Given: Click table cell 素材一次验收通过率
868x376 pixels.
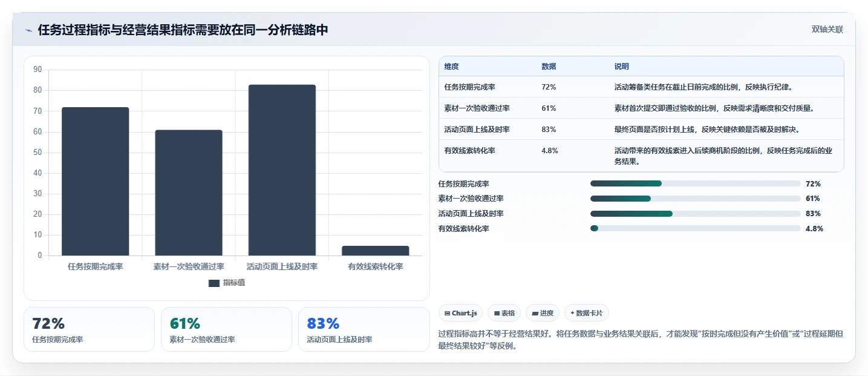Looking at the screenshot, I should tap(477, 108).
